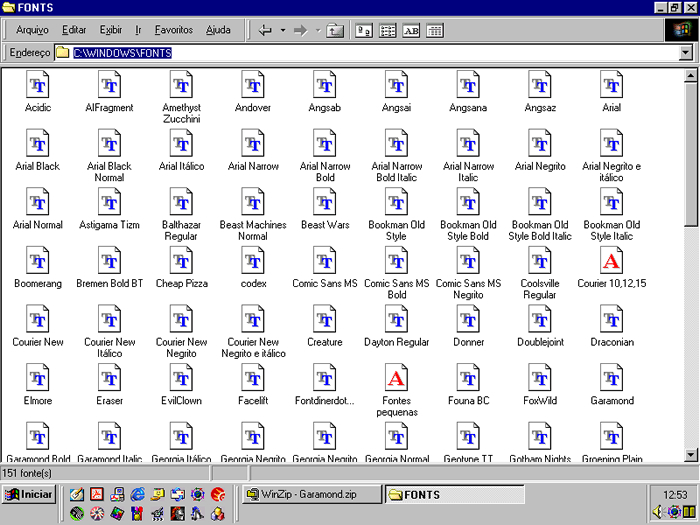Open the Exibir menu

[111, 30]
